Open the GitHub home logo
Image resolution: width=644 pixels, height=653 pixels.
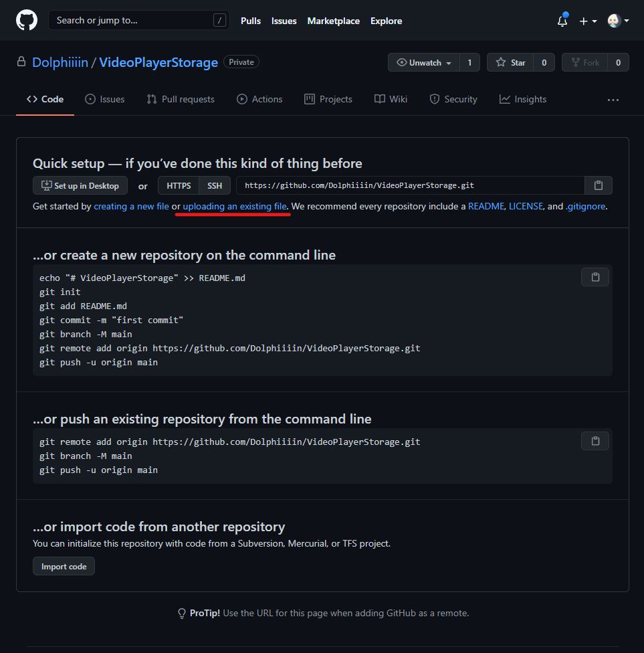coord(27,20)
